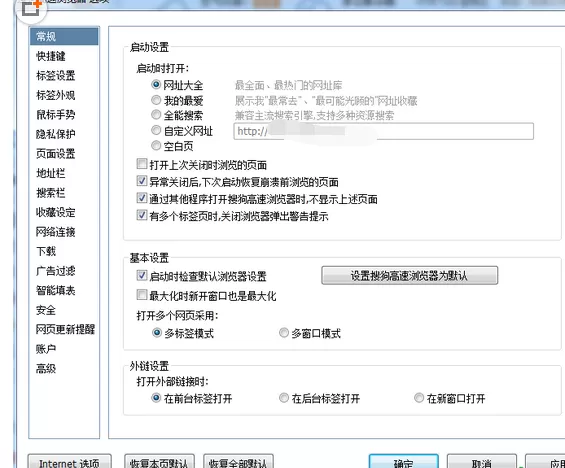Choose 在后台标签打开 for external links
Image resolution: width=565 pixels, height=468 pixels.
pyautogui.click(x=284, y=398)
